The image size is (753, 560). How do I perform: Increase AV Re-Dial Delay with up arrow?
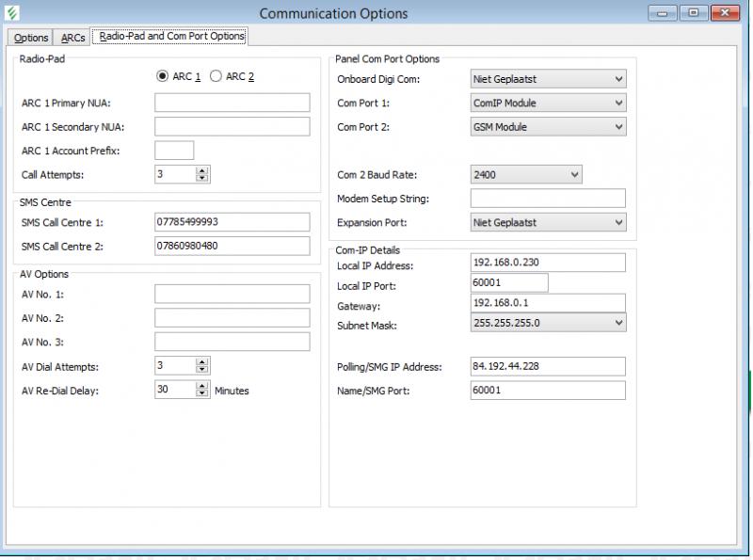coord(202,386)
